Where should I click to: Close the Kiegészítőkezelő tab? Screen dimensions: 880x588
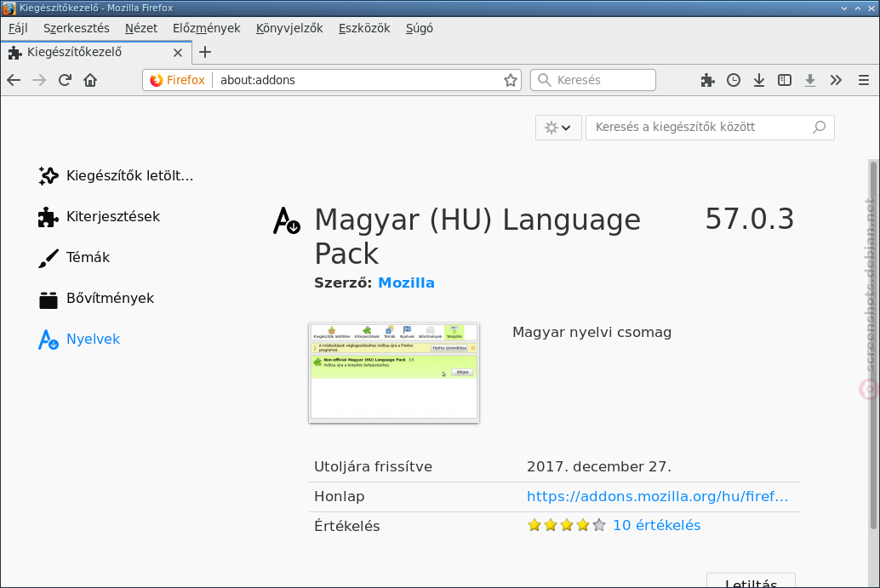point(178,53)
